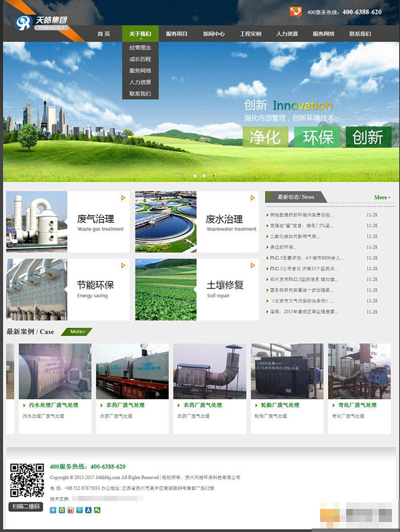
Task: Open 新闻中心 in the navigation bar
Action: (x=214, y=34)
